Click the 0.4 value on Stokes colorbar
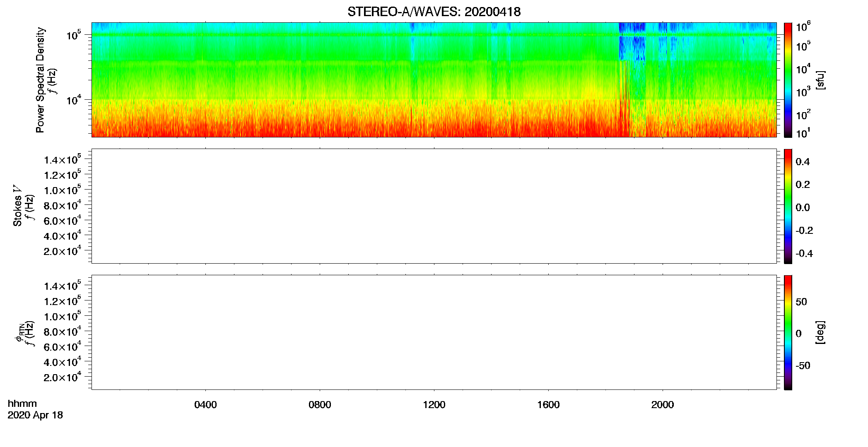The image size is (868, 447). [x=803, y=162]
